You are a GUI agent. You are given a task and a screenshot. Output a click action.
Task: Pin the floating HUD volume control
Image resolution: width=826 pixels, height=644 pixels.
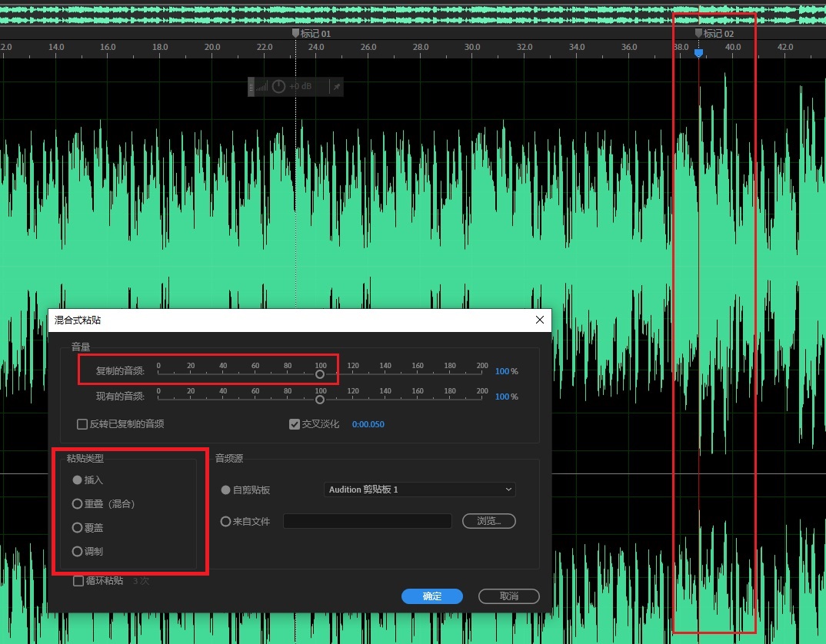coord(335,87)
